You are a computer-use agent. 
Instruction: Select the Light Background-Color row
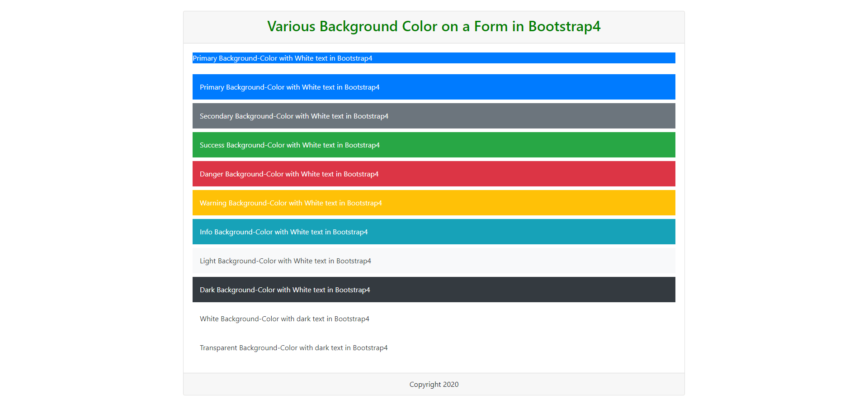(x=434, y=261)
